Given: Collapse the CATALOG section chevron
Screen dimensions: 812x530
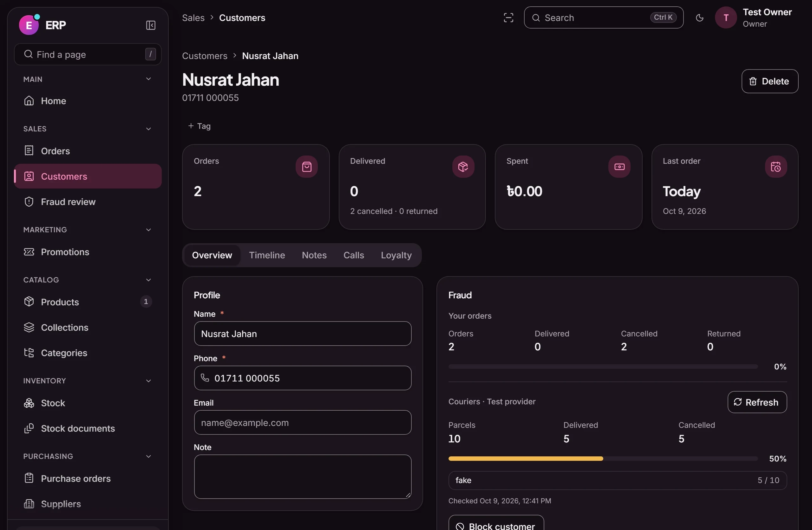Looking at the screenshot, I should pyautogui.click(x=148, y=280).
